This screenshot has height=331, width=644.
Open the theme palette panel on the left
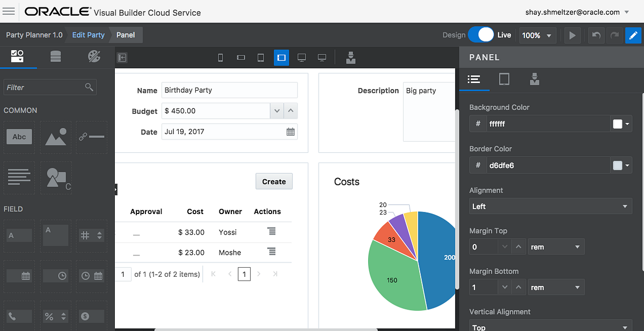(94, 57)
